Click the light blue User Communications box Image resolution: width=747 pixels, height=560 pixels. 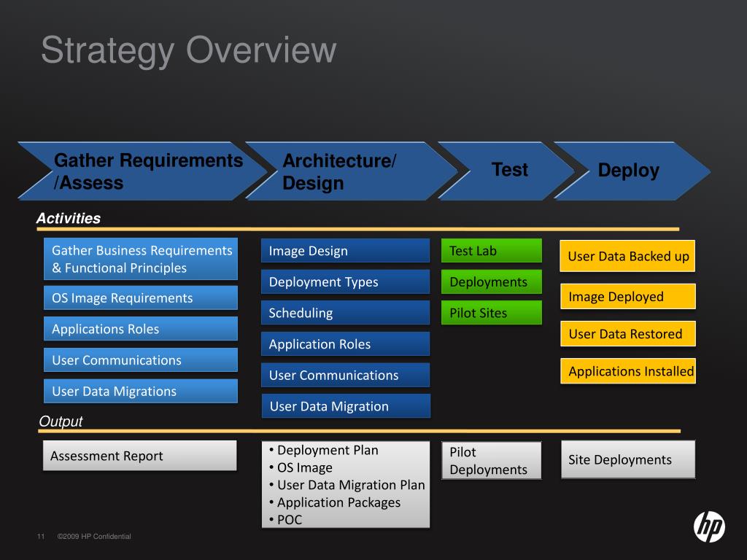[141, 360]
